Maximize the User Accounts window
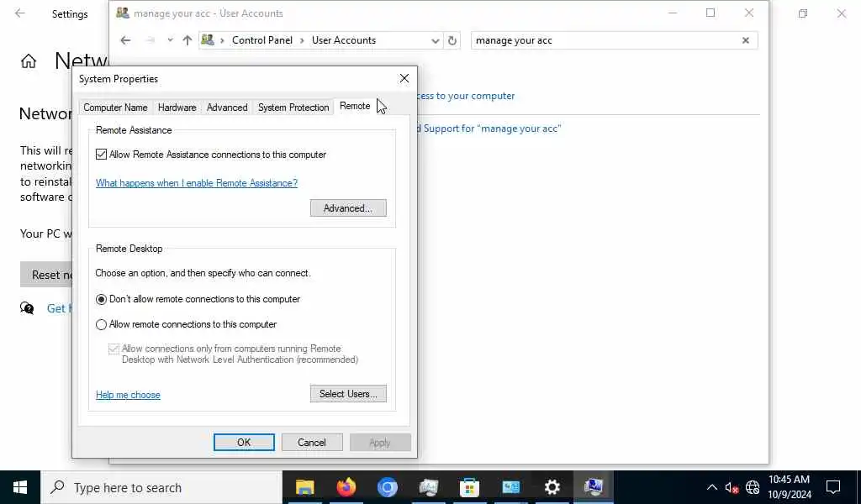This screenshot has height=504, width=861. coord(710,13)
